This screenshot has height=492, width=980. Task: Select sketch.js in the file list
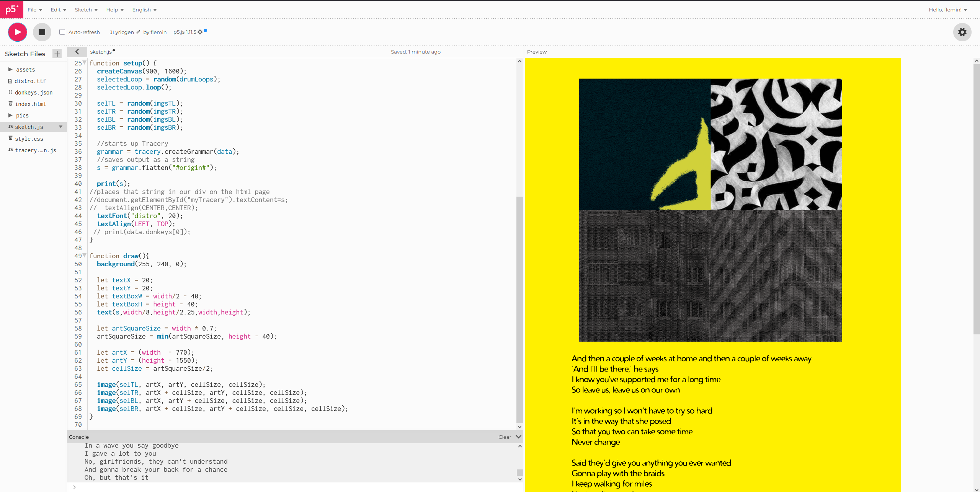[x=29, y=127]
